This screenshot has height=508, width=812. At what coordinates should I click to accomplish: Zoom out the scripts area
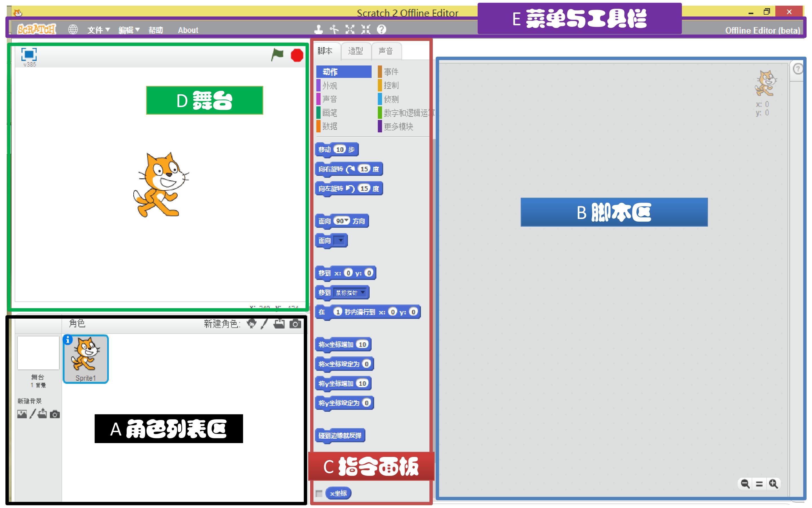tap(745, 484)
